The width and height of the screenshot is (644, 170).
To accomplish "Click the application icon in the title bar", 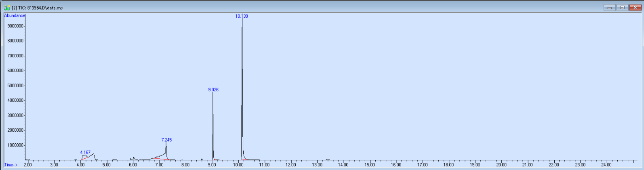I will (7, 8).
